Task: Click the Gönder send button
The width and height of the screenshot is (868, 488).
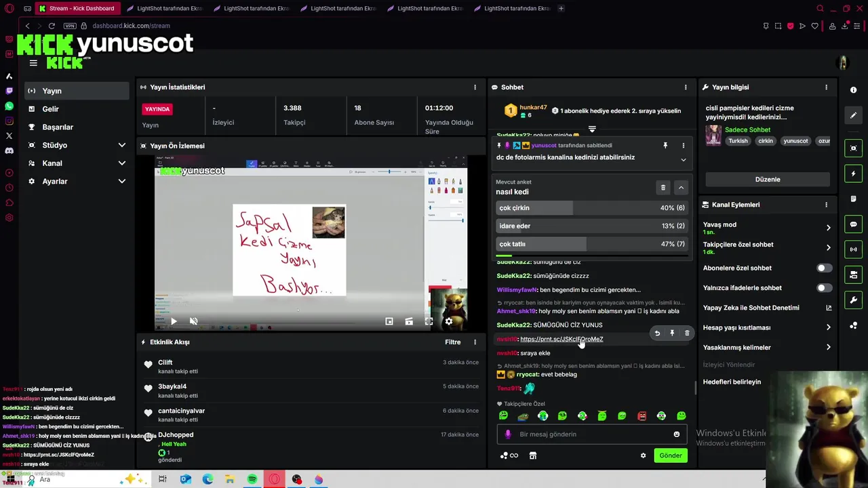Action: click(671, 455)
